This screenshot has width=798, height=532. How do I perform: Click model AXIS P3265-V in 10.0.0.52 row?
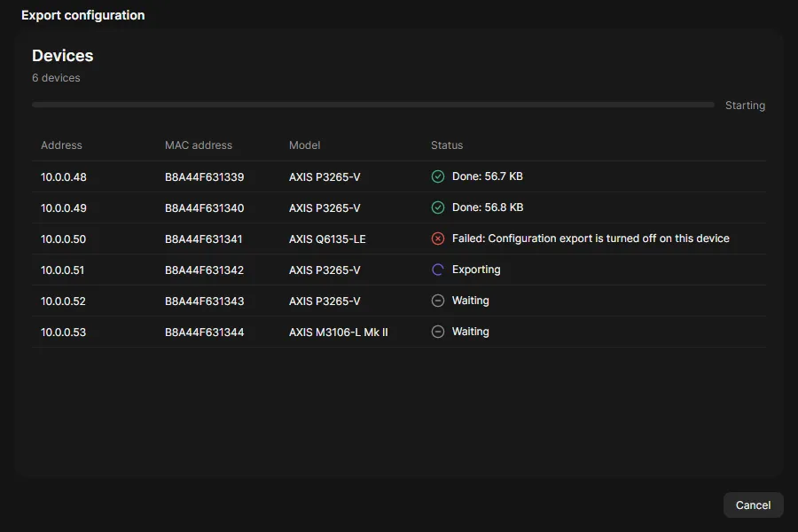[325, 301]
